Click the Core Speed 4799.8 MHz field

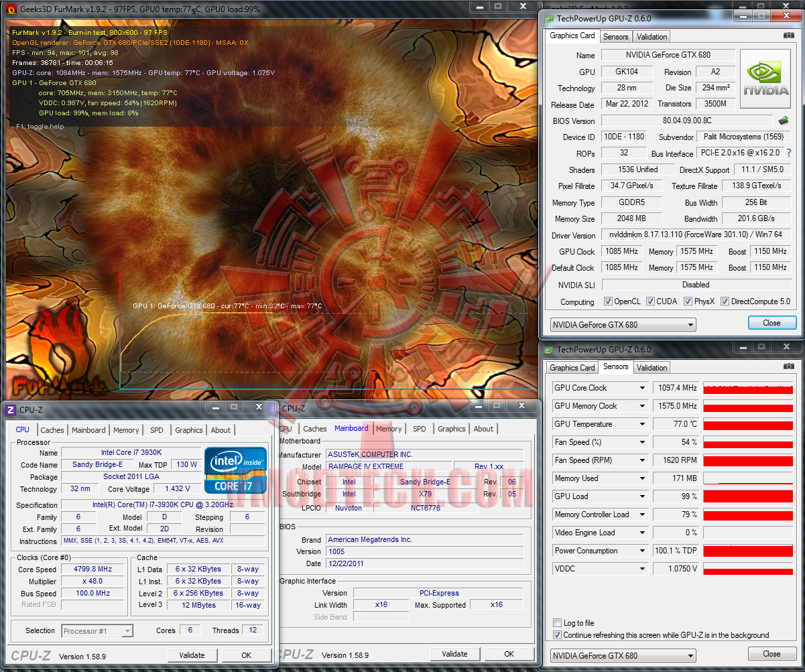(x=92, y=569)
